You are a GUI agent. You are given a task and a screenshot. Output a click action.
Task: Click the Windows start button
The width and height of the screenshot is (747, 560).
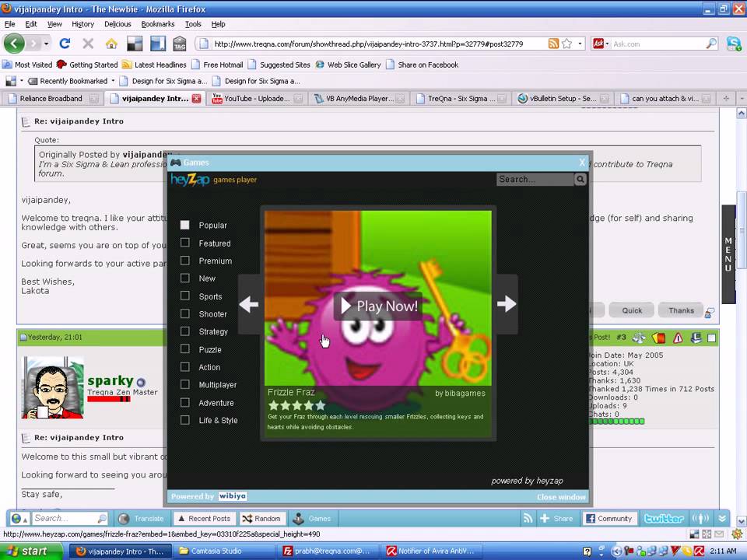[31, 551]
